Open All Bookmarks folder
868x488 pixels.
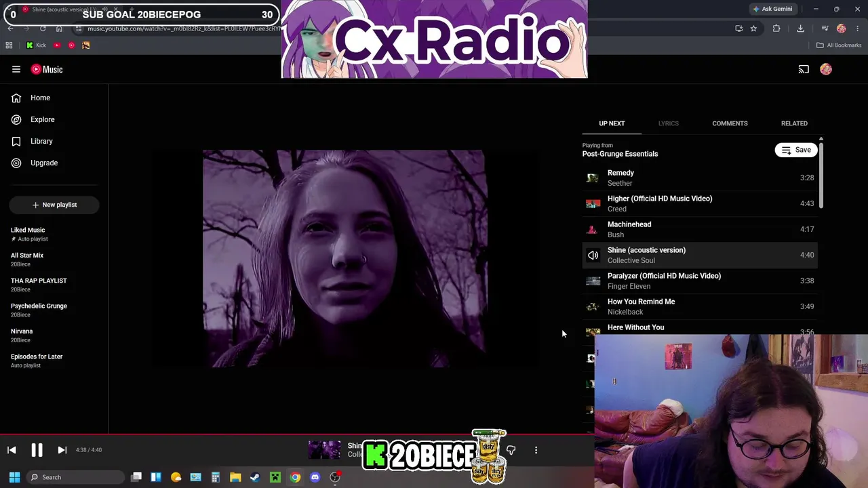[839, 45]
